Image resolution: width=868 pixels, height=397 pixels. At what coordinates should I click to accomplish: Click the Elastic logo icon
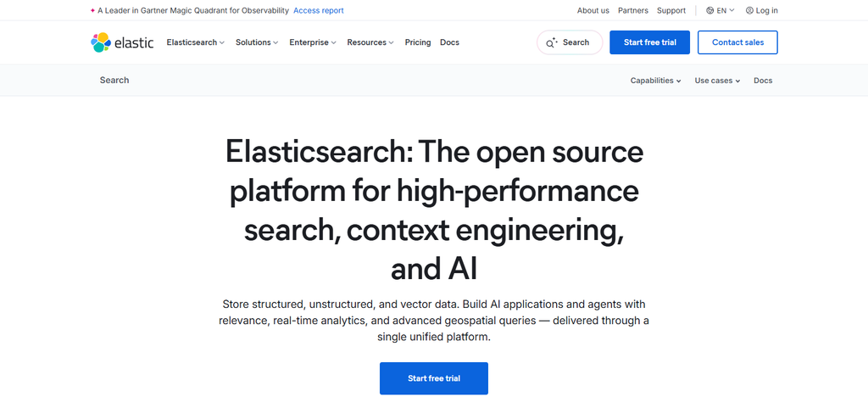coord(101,42)
